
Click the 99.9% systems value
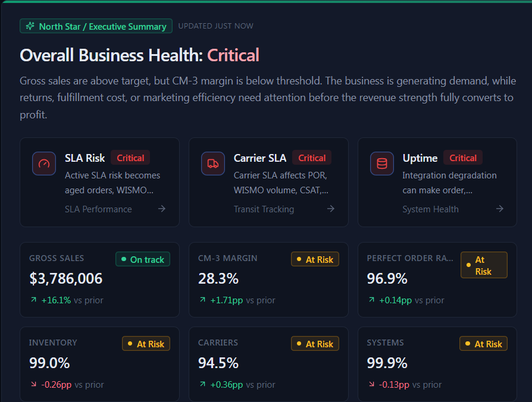click(387, 363)
